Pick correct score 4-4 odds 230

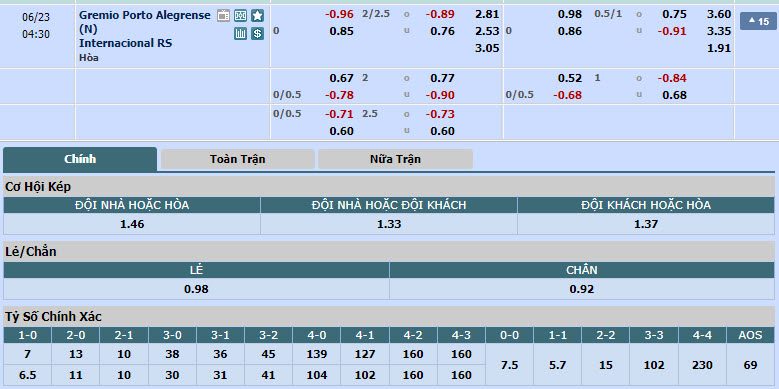tap(702, 365)
